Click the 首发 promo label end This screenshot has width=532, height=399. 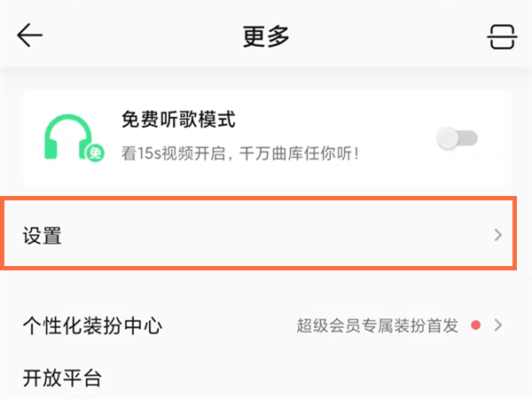coord(443,325)
